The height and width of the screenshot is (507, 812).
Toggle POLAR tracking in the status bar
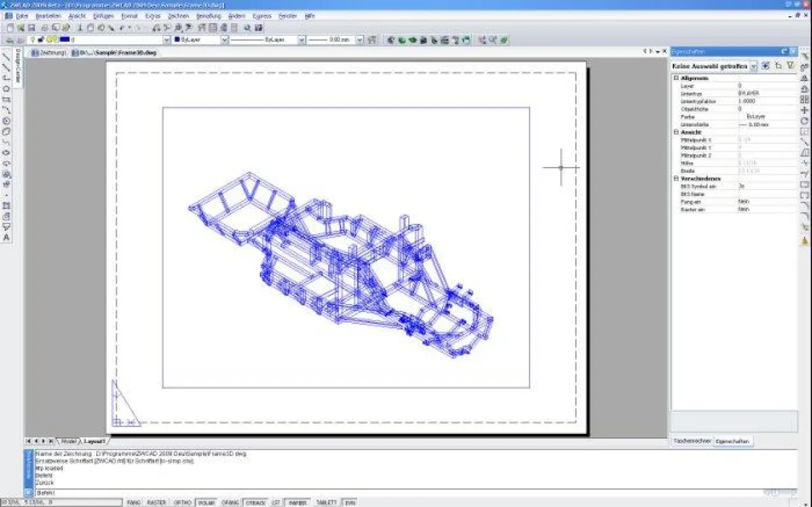click(x=208, y=503)
